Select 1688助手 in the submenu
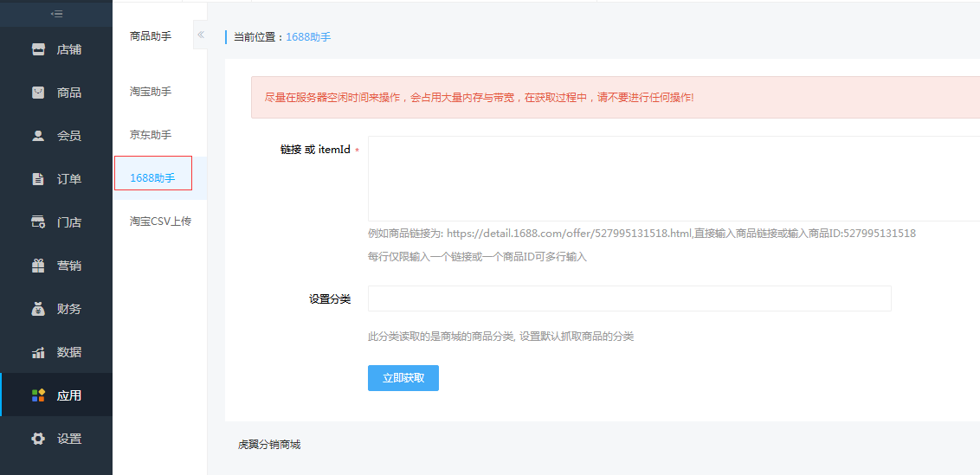980x475 pixels. click(152, 178)
